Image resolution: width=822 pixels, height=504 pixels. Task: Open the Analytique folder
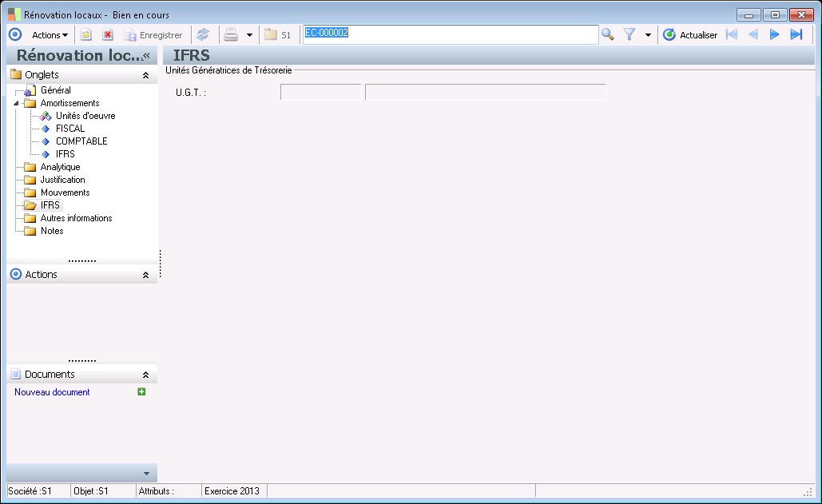pos(60,167)
